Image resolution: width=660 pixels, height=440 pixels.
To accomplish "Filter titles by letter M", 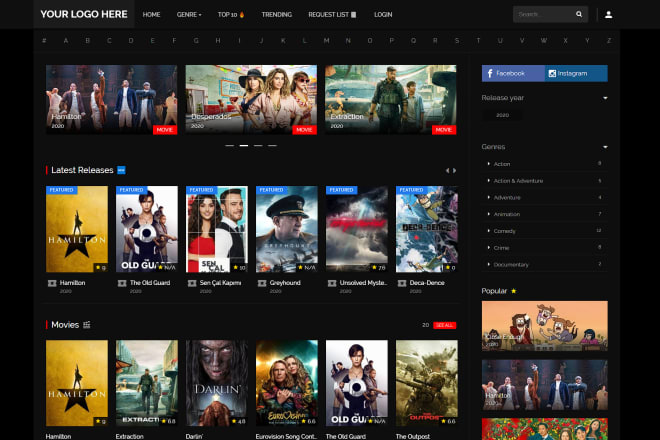I will 326,40.
